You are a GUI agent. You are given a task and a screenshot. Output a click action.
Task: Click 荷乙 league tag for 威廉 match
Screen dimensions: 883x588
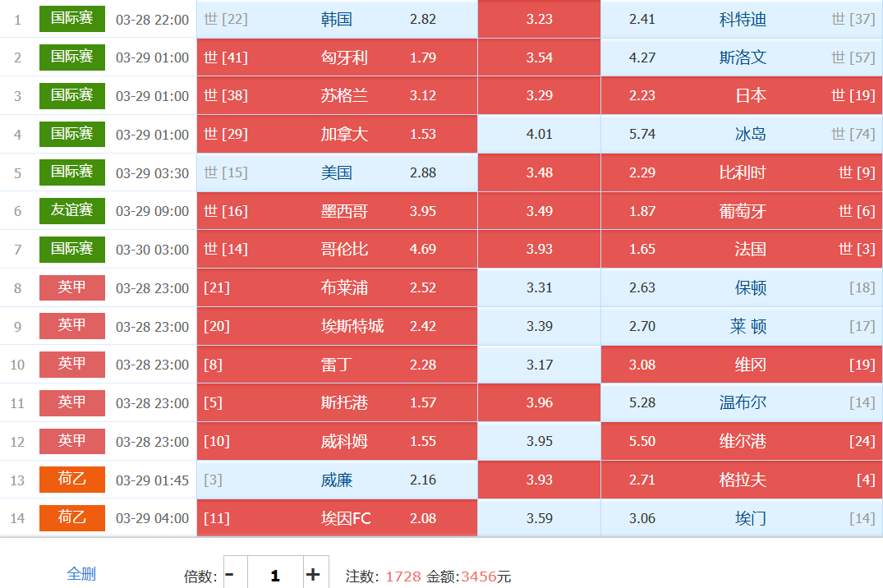72,480
